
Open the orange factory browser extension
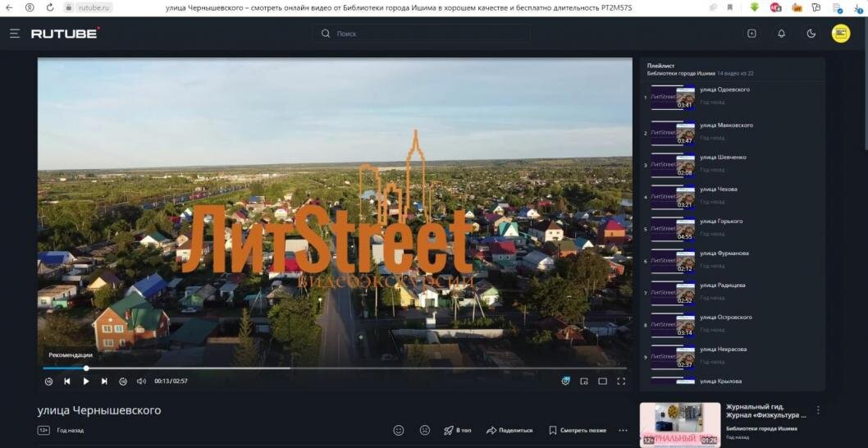click(x=797, y=7)
